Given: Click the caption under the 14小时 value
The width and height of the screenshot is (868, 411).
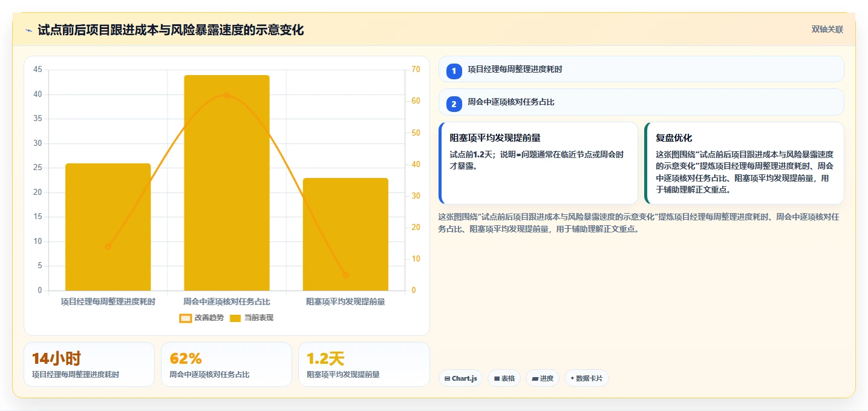Looking at the screenshot, I should point(76,375).
